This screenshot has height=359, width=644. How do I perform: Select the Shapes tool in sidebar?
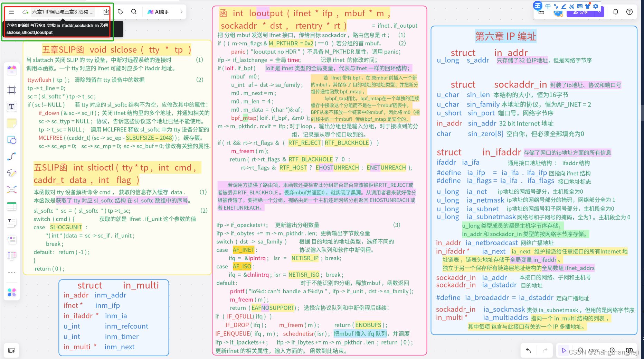[x=12, y=140]
